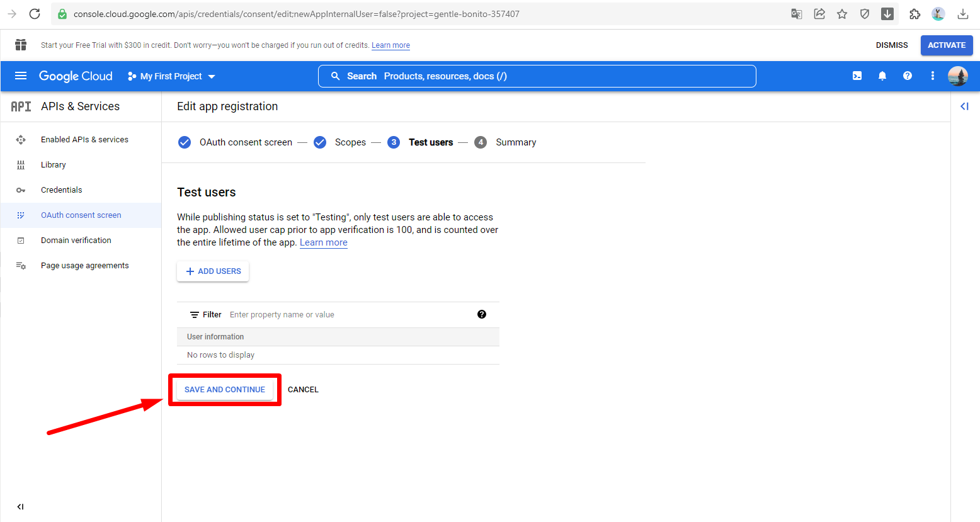This screenshot has height=522, width=980.
Task: Open the three-dot settings menu
Action: tap(933, 76)
